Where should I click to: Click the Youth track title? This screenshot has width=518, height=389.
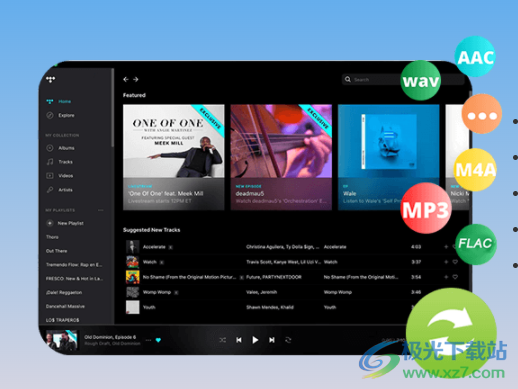coord(149,307)
